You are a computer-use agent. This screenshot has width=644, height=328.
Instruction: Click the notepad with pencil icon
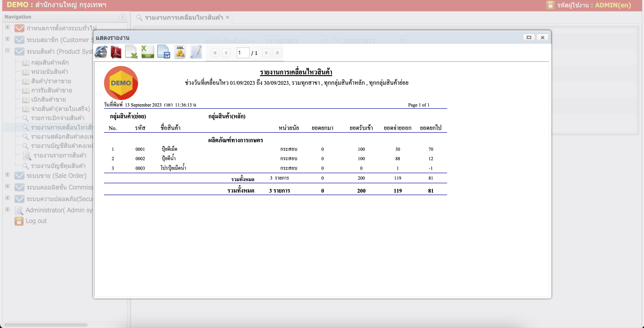[x=196, y=52]
